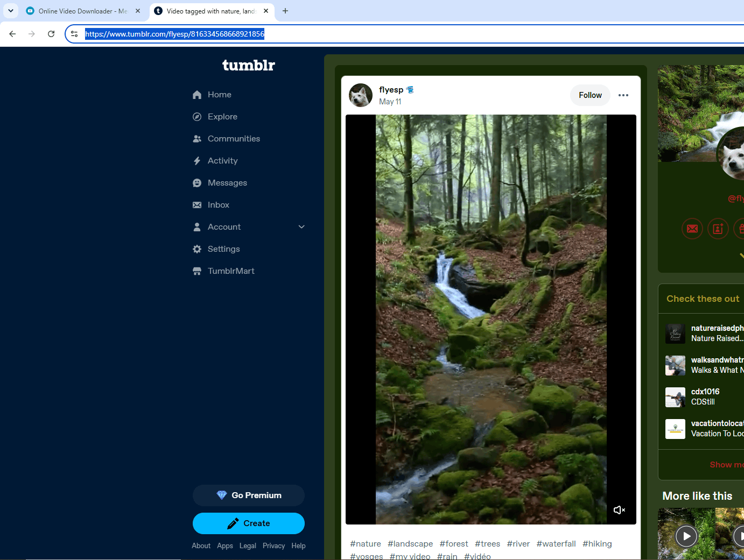Image resolution: width=744 pixels, height=560 pixels.
Task: Expand the Account menu chevron
Action: click(301, 227)
